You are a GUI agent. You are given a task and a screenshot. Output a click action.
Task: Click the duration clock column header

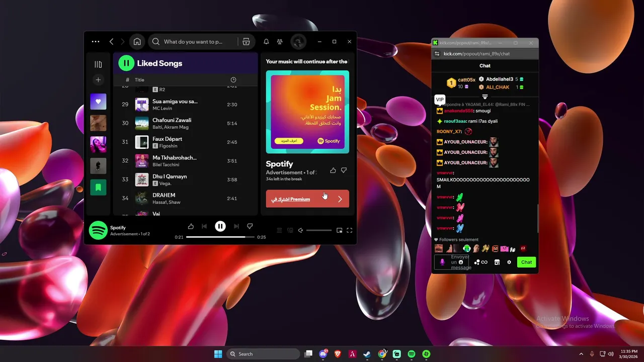point(233,80)
